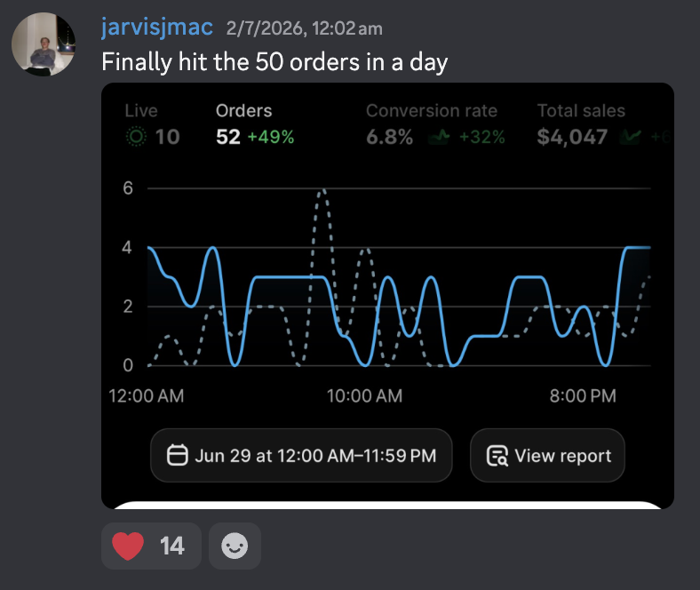700x590 pixels.
Task: Select the Total sales metric tab
Action: 602,124
